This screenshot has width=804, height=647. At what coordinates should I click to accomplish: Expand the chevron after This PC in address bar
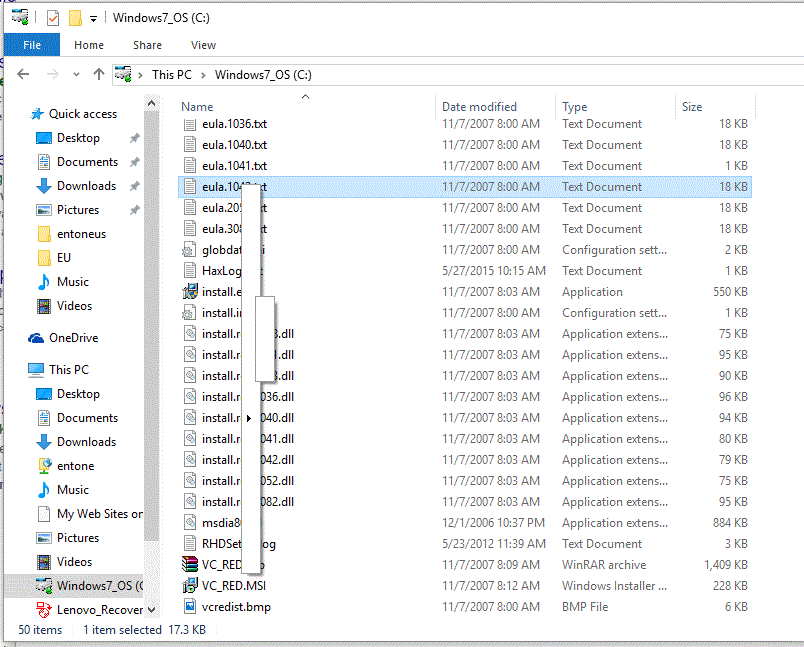click(x=203, y=75)
